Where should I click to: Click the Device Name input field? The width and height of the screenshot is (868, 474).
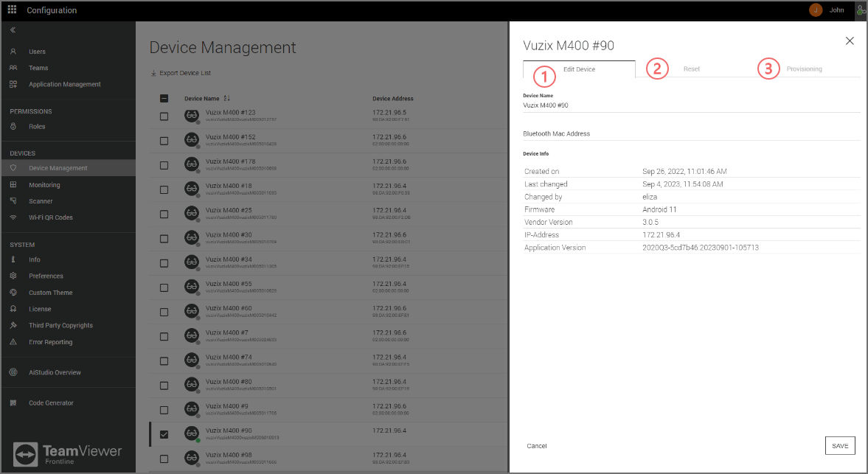[692, 105]
